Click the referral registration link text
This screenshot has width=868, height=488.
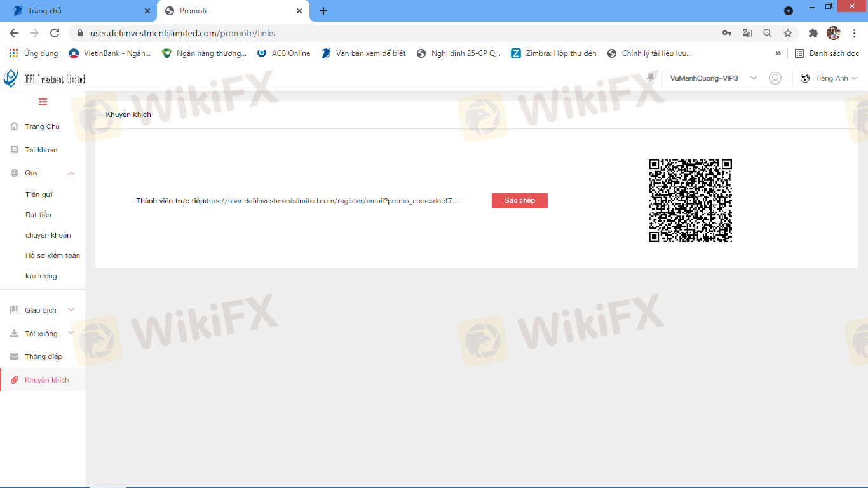(331, 201)
